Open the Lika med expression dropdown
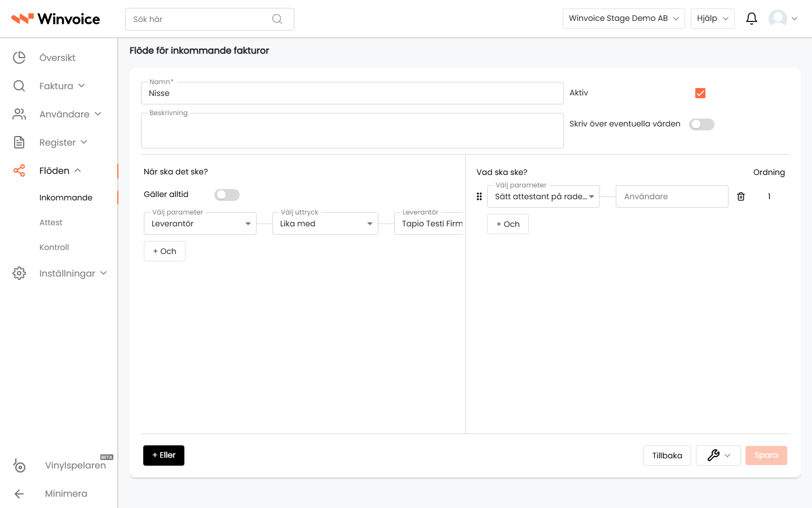This screenshot has width=812, height=508. pos(325,224)
